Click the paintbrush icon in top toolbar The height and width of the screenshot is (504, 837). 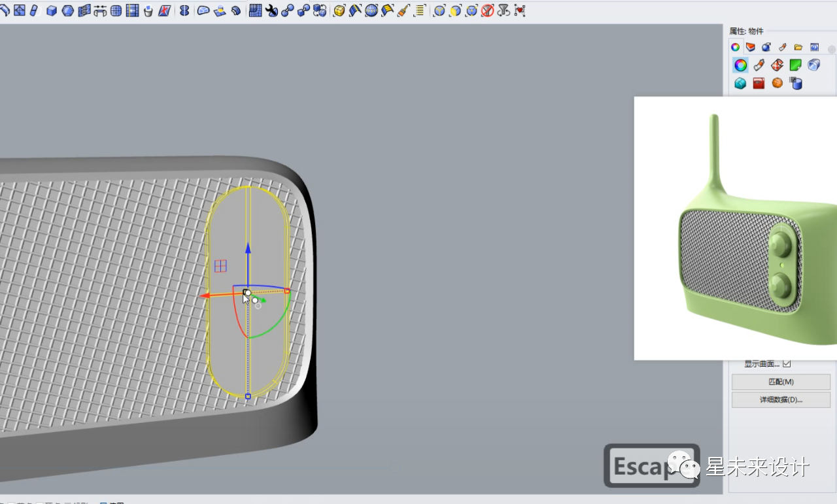click(403, 10)
